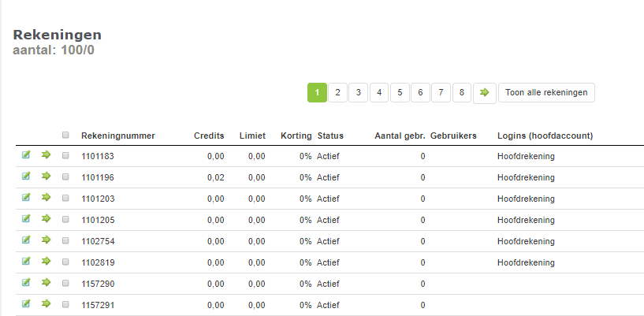Sort by Rekeningnummer column header

click(118, 136)
